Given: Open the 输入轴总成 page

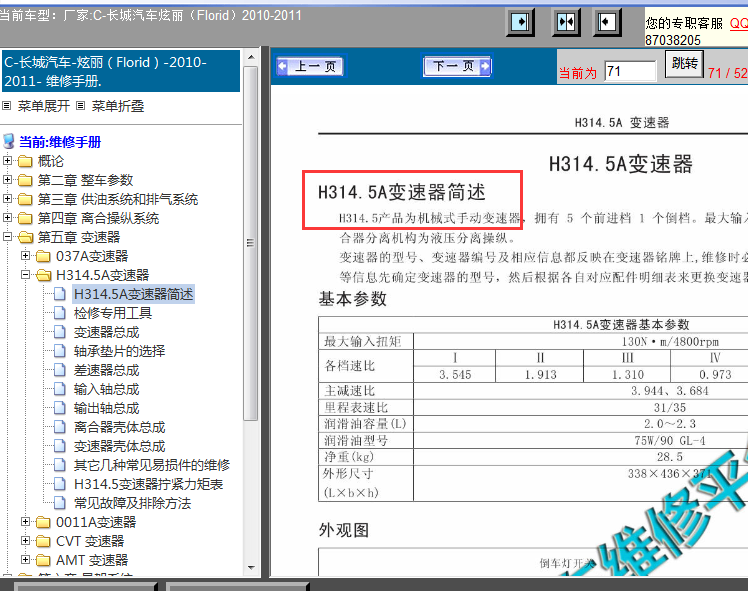Looking at the screenshot, I should [106, 390].
